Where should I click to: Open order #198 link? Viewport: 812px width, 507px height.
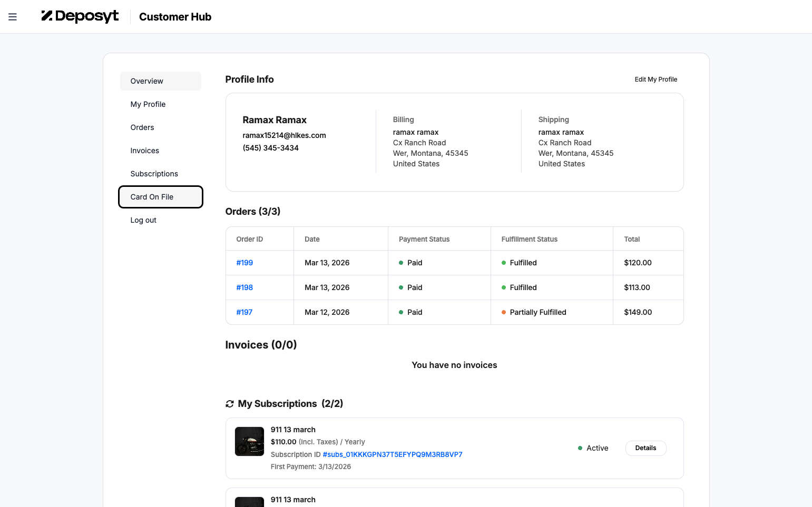tap(244, 287)
